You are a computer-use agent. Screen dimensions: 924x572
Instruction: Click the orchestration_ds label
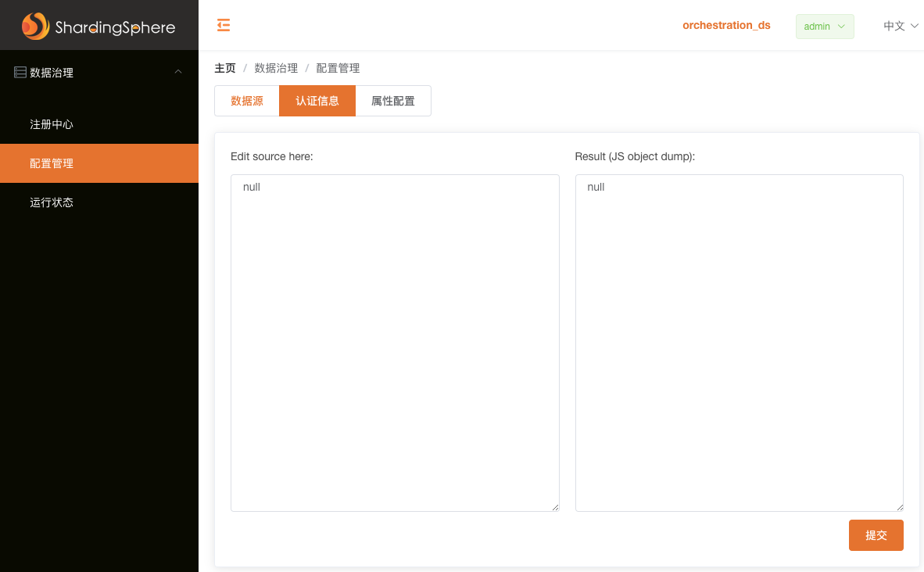coord(726,25)
